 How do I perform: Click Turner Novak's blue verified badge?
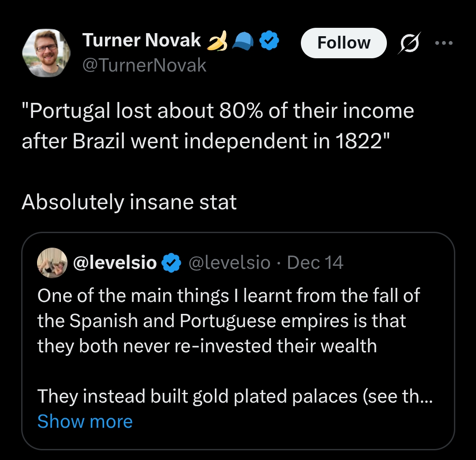(269, 40)
